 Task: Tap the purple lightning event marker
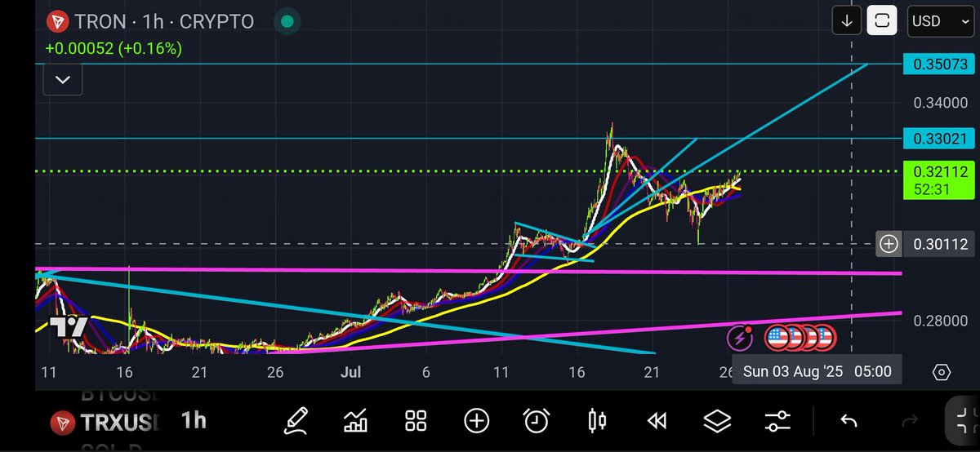(x=740, y=336)
